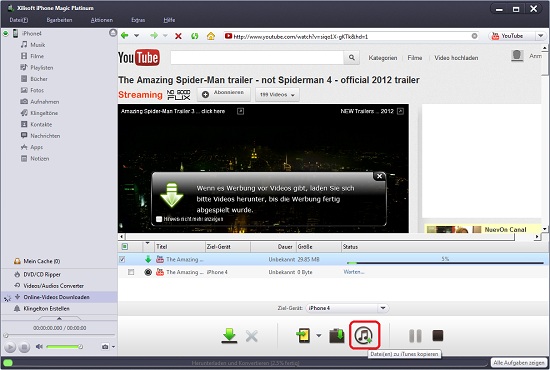Click the URL address field

point(351,36)
